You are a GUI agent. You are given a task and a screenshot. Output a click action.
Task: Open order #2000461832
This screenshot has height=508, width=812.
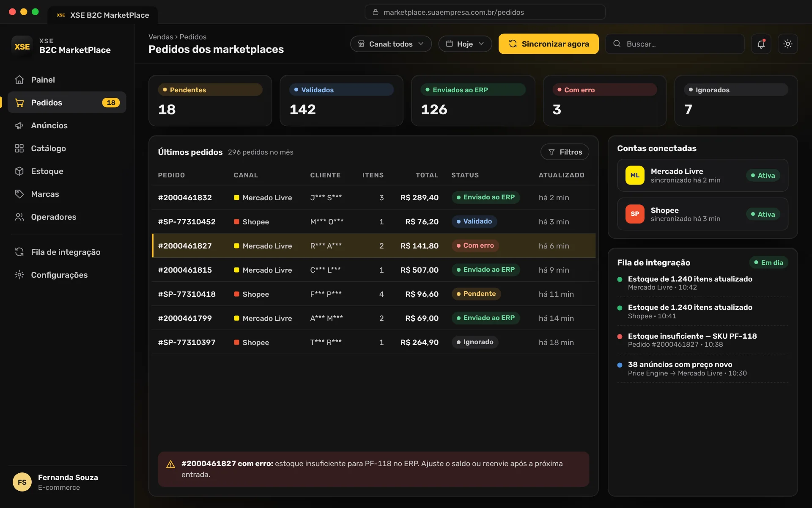pyautogui.click(x=373, y=198)
